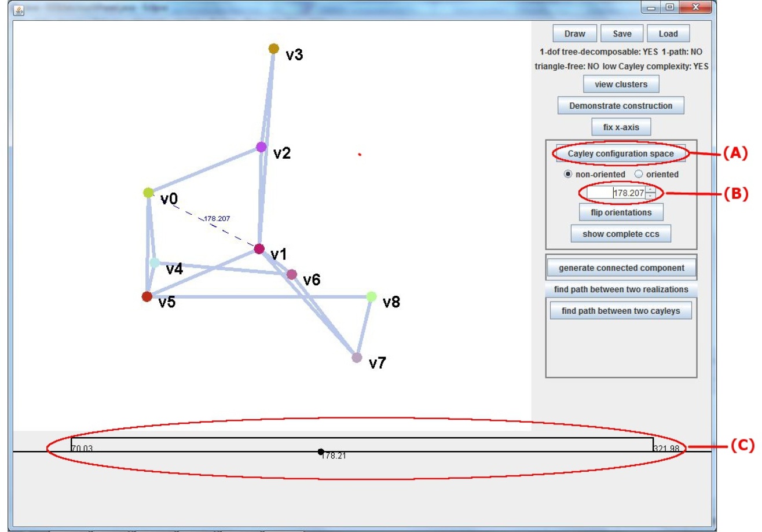762x532 pixels.
Task: Click the 178.21 marker on interval bar
Action: click(x=321, y=452)
